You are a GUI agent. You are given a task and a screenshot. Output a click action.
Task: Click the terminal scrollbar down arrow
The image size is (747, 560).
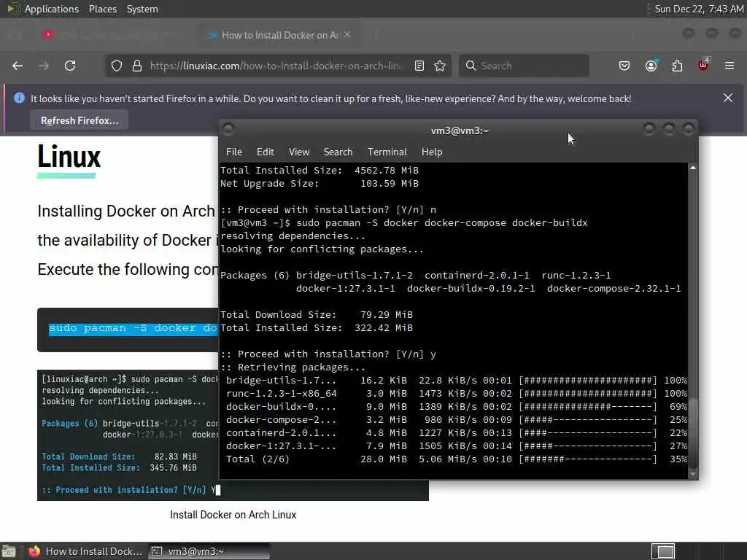coord(693,474)
